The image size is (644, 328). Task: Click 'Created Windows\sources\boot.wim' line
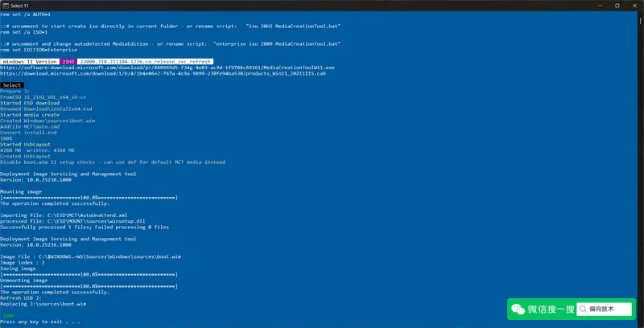point(47,121)
